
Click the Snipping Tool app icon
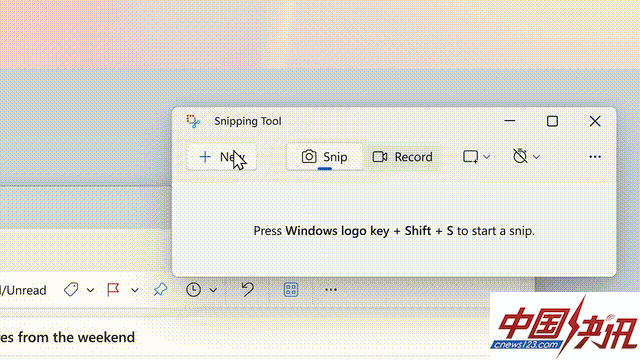[x=193, y=121]
